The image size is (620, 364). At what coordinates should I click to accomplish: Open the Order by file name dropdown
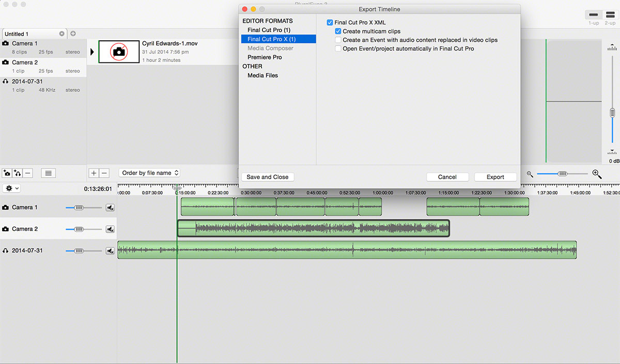click(150, 173)
